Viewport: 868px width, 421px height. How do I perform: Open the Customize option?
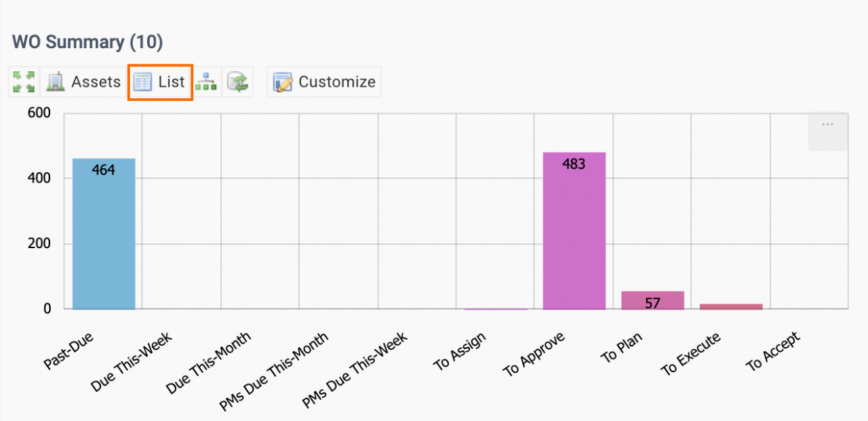click(324, 82)
